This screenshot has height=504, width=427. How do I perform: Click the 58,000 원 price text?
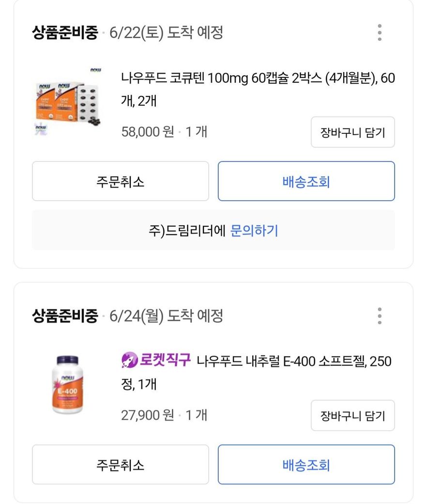(148, 132)
